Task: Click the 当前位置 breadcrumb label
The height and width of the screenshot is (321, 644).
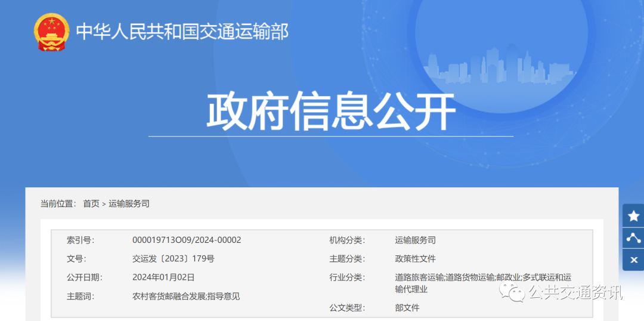Action: (x=58, y=203)
